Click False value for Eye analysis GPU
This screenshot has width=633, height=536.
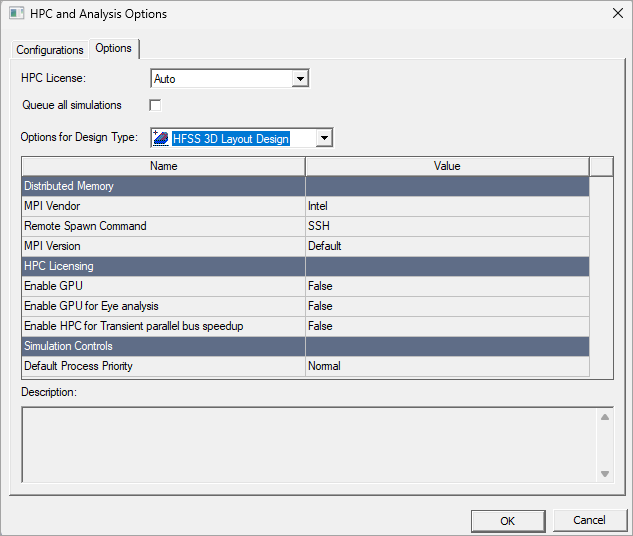click(x=447, y=306)
